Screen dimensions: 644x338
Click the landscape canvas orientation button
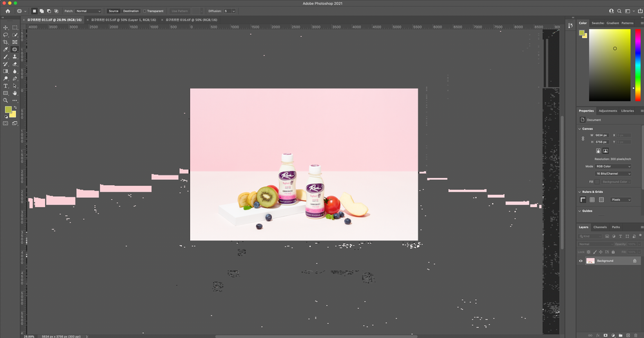point(605,151)
